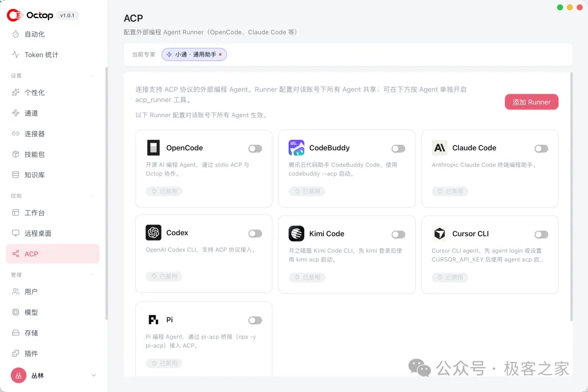
Task: Select 通道 label in sidebar
Action: [x=31, y=113]
